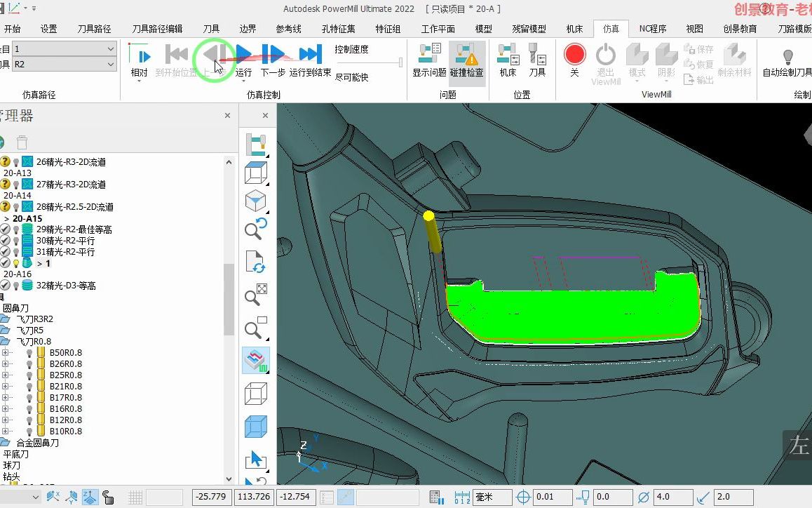The image size is (812, 508).
Task: Open the units dropdown showing 毫米
Action: pyautogui.click(x=492, y=497)
